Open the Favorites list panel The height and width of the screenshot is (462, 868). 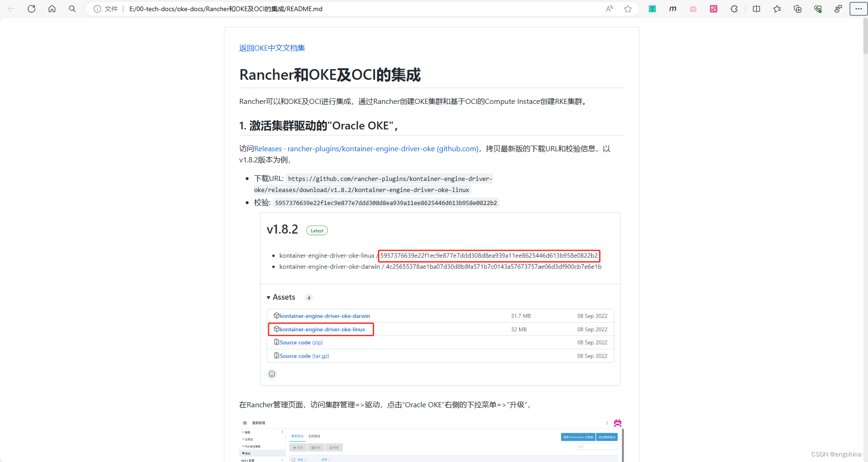coord(777,9)
